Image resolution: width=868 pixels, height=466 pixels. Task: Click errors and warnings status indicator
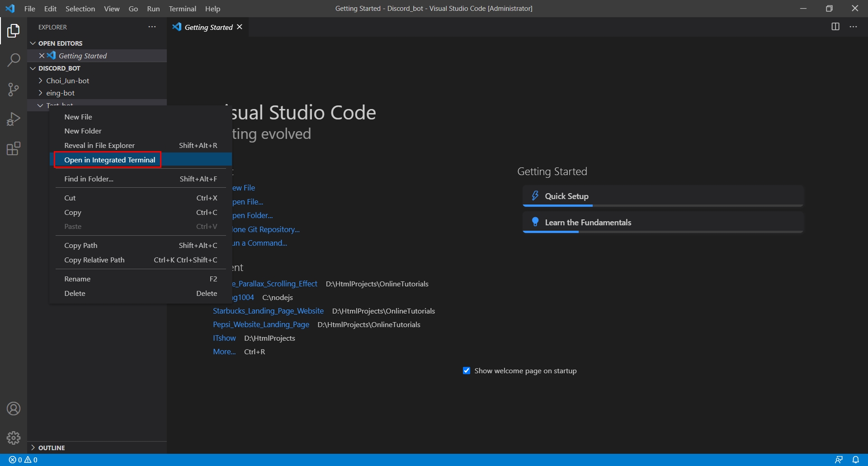[x=23, y=460]
